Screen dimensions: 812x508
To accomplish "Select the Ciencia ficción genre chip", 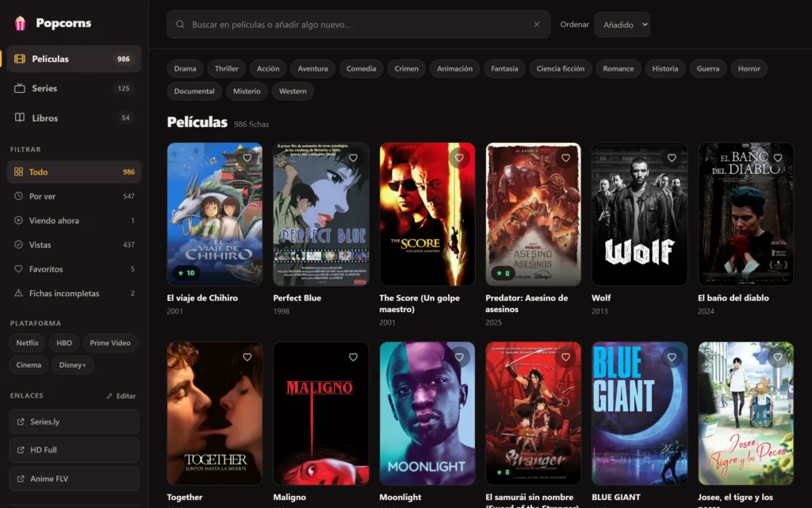I will pos(561,68).
